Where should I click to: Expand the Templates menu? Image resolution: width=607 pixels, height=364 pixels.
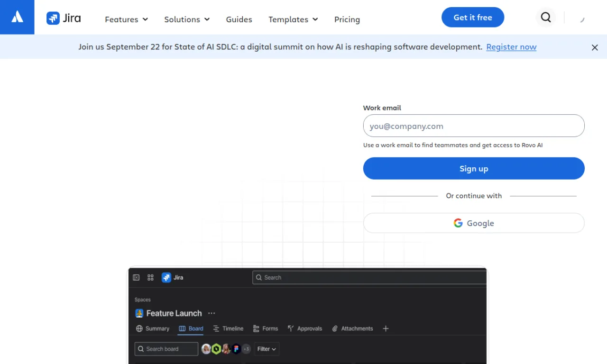pyautogui.click(x=293, y=19)
